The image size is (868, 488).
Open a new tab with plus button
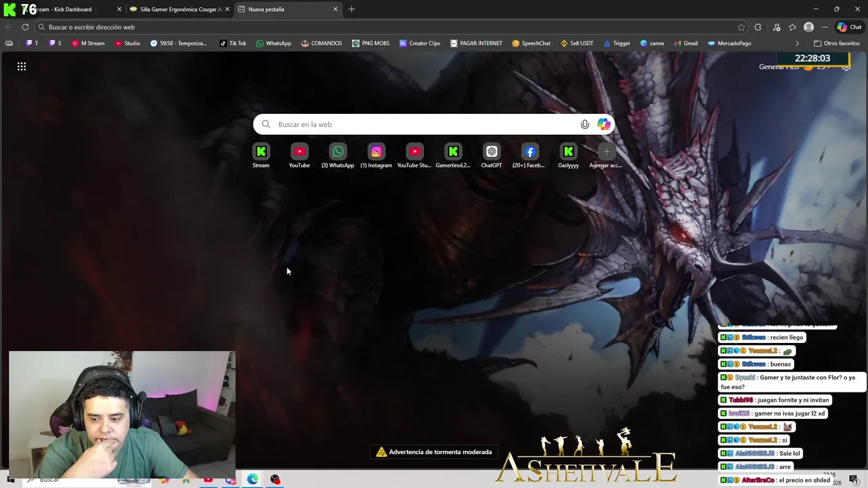[351, 9]
